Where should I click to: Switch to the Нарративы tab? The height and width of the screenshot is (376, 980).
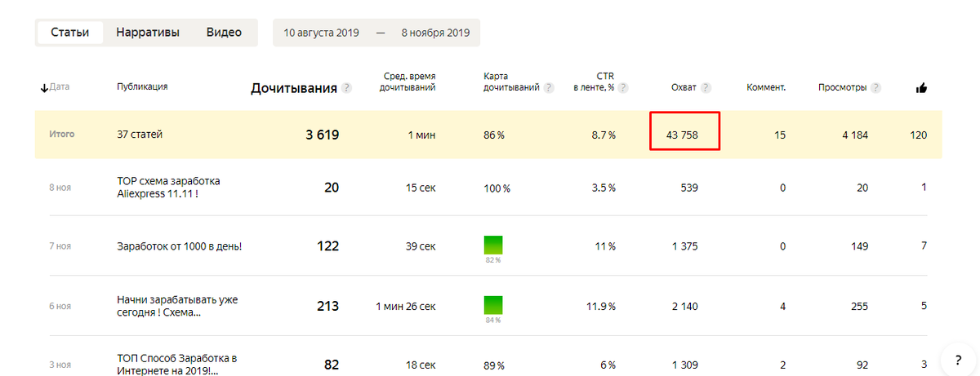pos(148,33)
